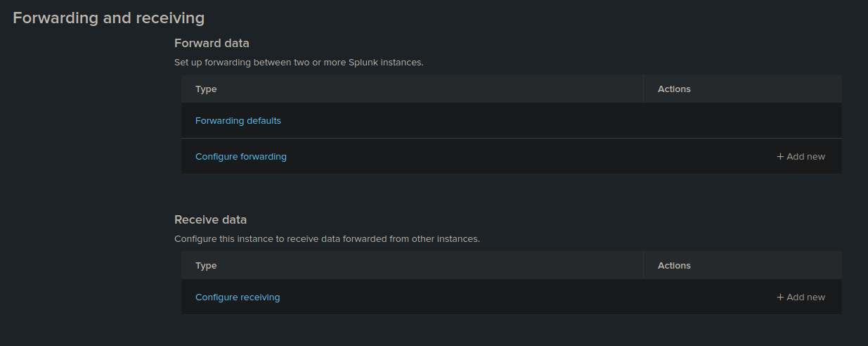868x346 pixels.
Task: Click the Forwarding and receiving page title
Action: pos(109,18)
